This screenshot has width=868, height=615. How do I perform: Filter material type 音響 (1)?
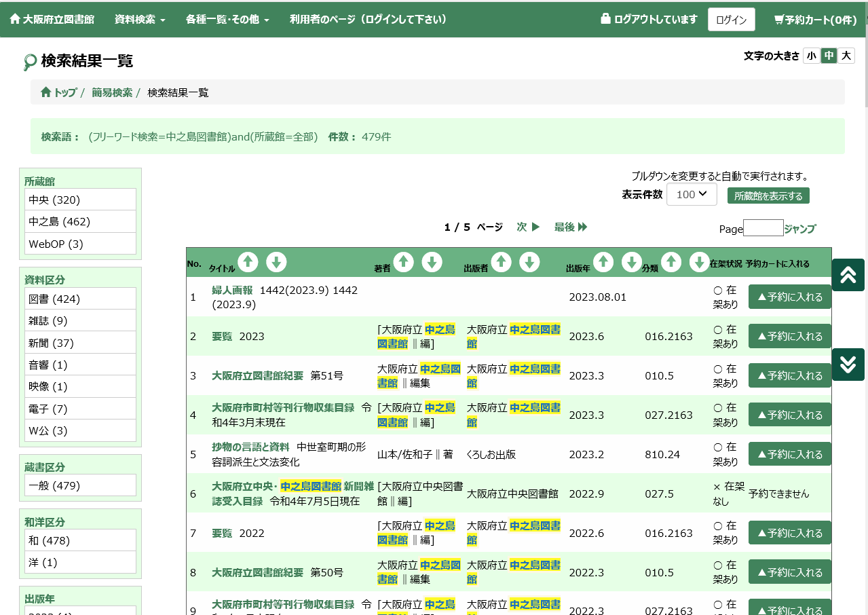[x=81, y=365]
